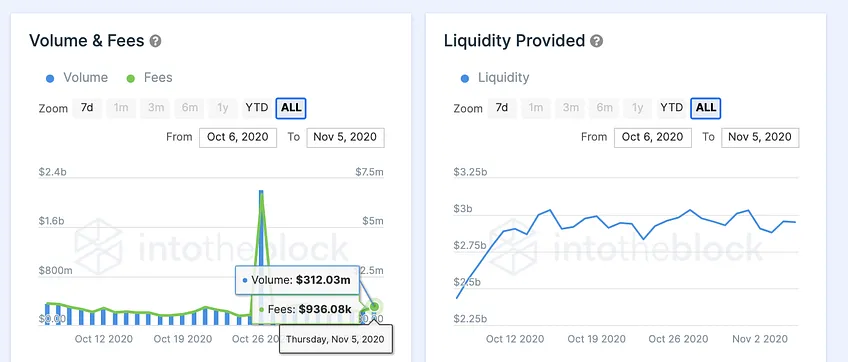Click the 3m zoom in Liquidity Provided
This screenshot has height=362, width=848.
coord(571,108)
